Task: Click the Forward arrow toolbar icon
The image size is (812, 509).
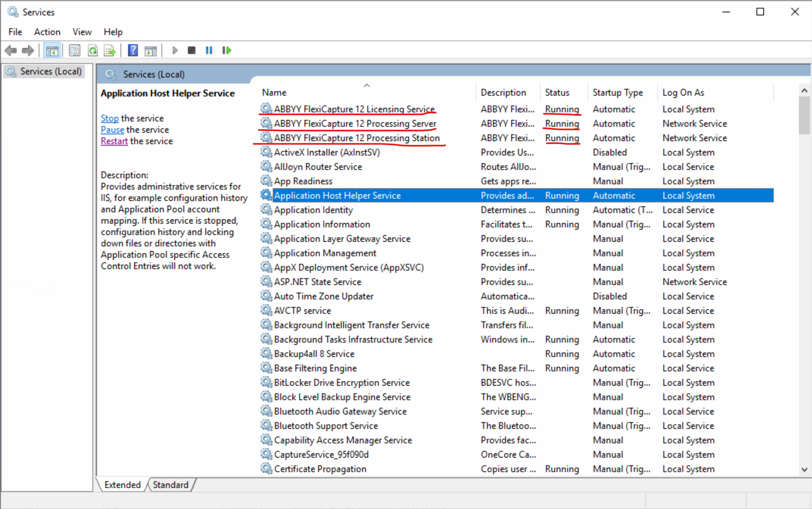Action: (28, 51)
